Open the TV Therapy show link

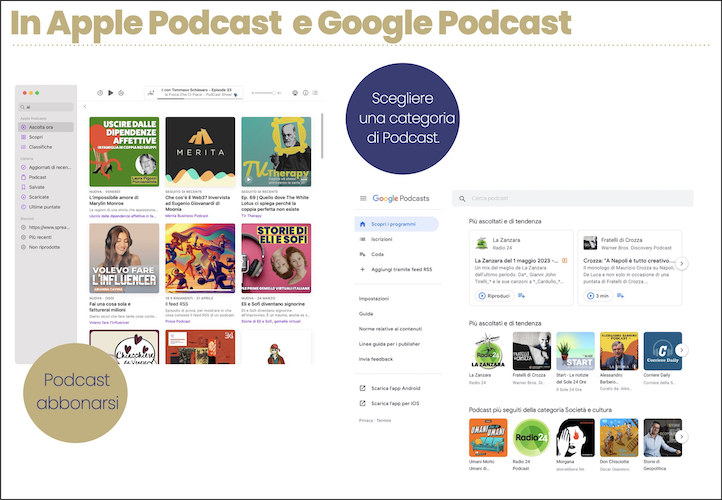tap(251, 215)
